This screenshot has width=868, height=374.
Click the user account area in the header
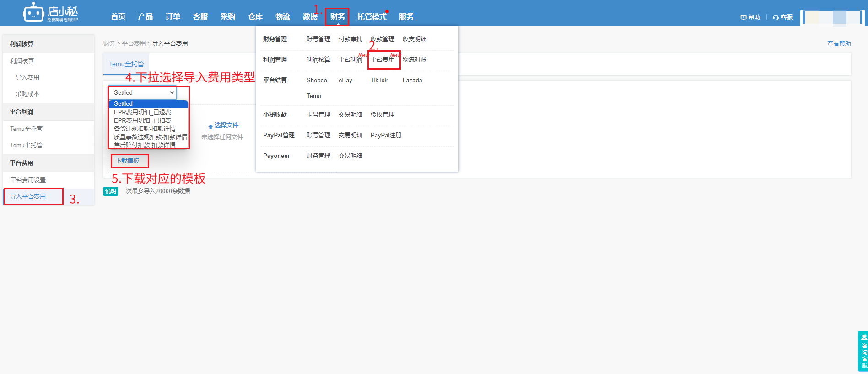pyautogui.click(x=832, y=17)
